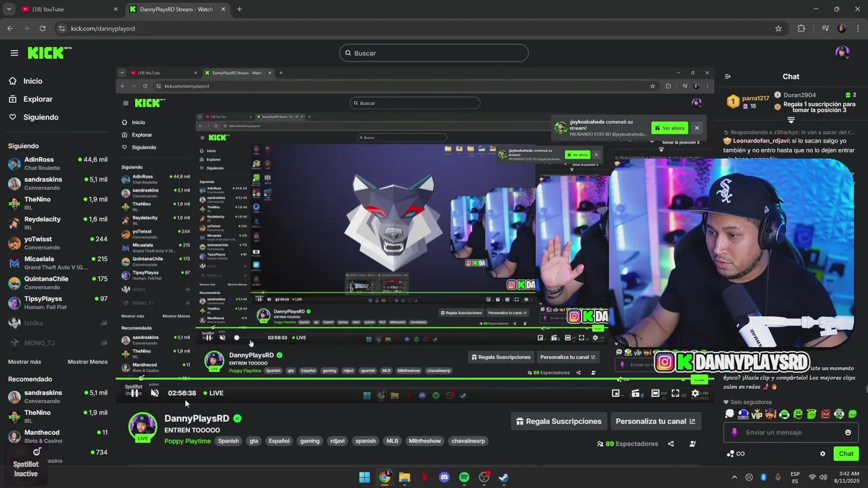This screenshot has height=488, width=868.
Task: Open the Chrome three-dot menu
Action: [x=858, y=28]
